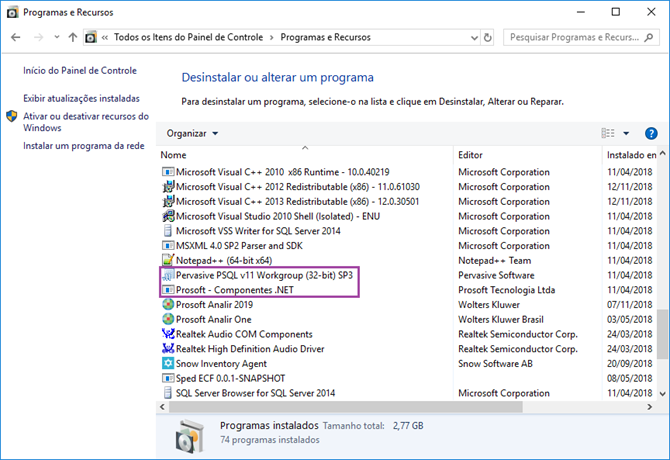Select Snow Inventory Agent entry

click(221, 363)
